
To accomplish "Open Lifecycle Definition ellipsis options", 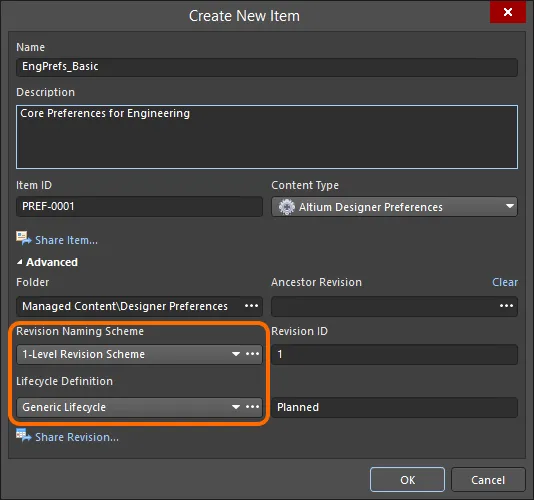I will pyautogui.click(x=252, y=407).
